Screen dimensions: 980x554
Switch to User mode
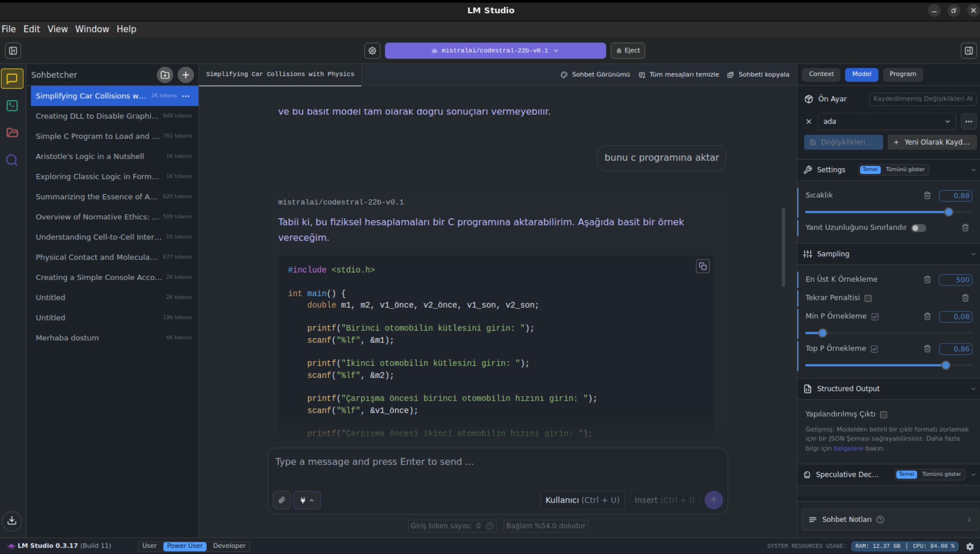click(149, 546)
